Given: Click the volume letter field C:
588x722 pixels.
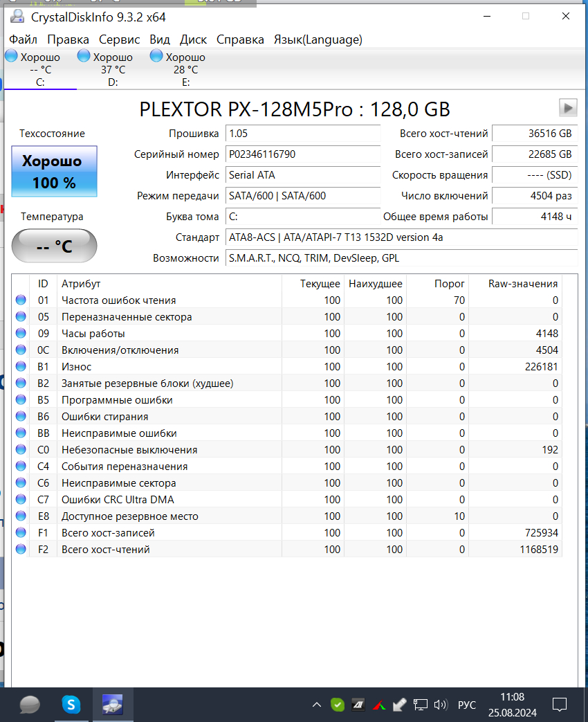Looking at the screenshot, I should click(x=303, y=217).
